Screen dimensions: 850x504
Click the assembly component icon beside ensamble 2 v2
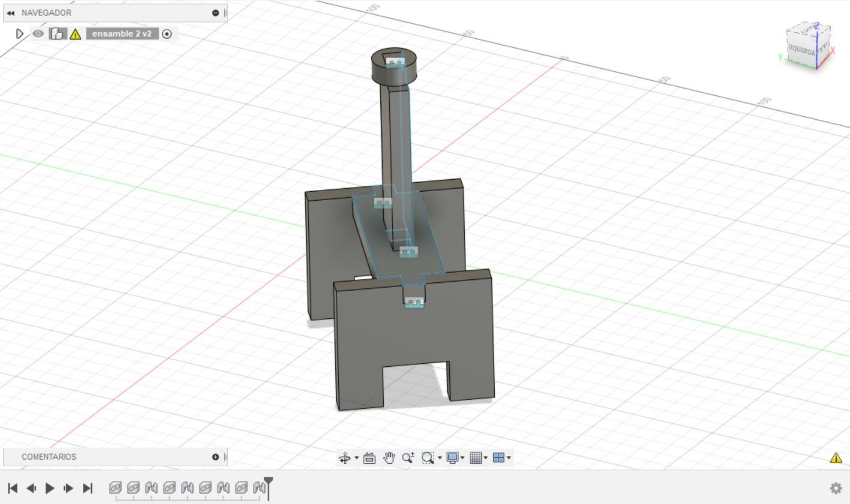click(x=57, y=34)
